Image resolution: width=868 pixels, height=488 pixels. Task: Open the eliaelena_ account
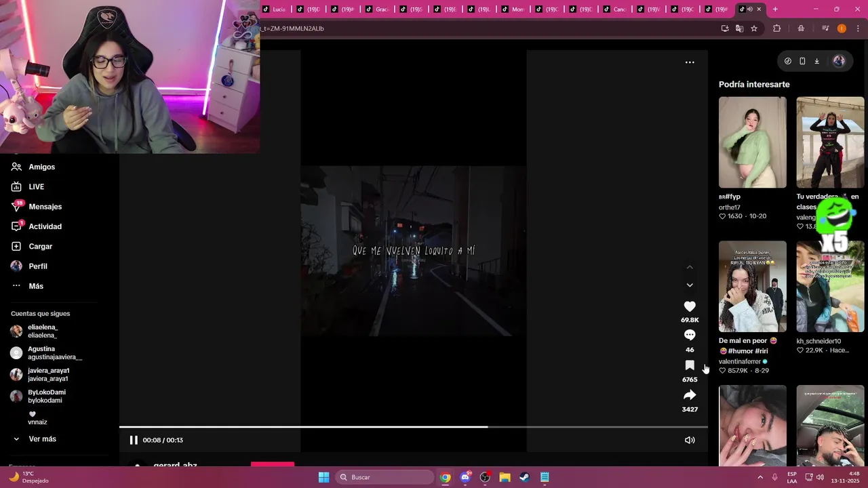click(x=42, y=331)
